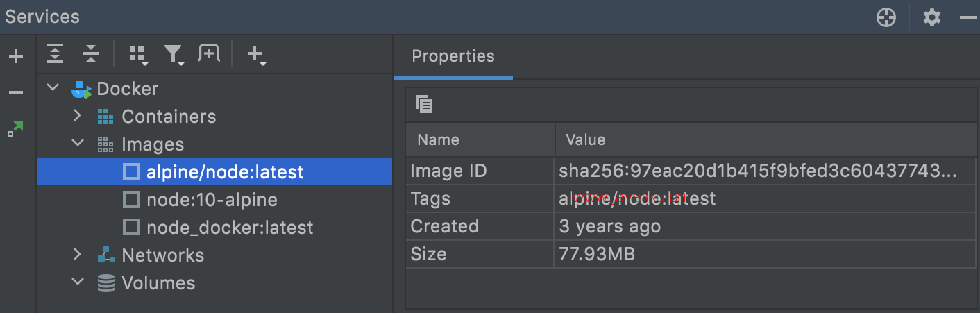Image resolution: width=980 pixels, height=313 pixels.
Task: Click the node_docker:latest image square icon
Action: tap(130, 228)
